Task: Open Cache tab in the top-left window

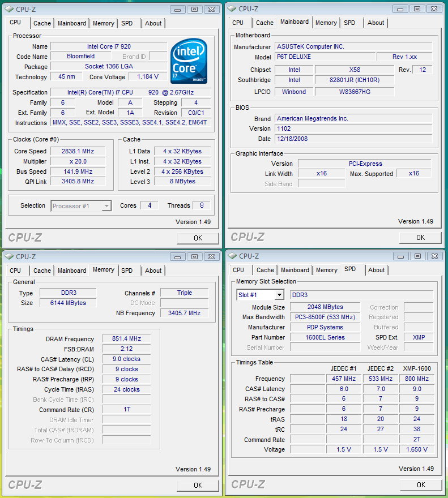Action: [42, 23]
